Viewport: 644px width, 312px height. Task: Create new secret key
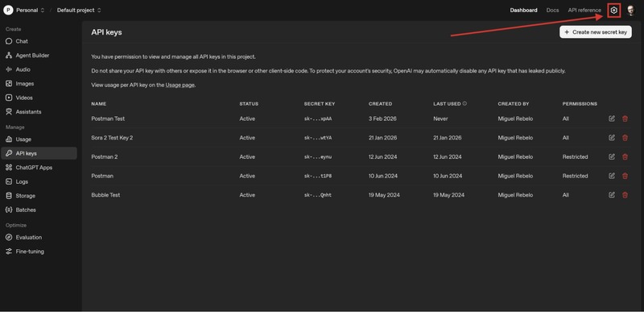coord(596,32)
